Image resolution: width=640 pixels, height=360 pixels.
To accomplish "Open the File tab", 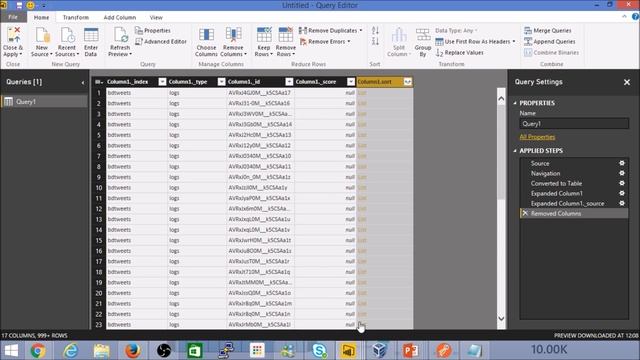I will click(x=13, y=17).
